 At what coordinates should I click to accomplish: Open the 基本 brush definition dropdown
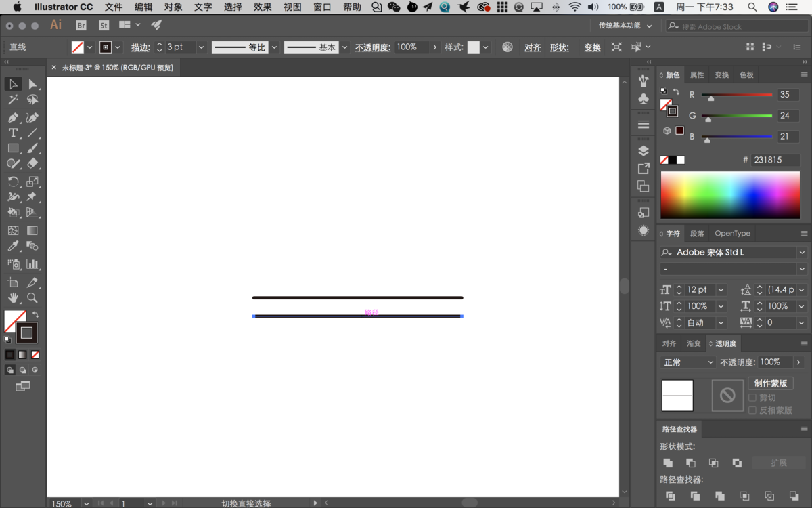[344, 47]
